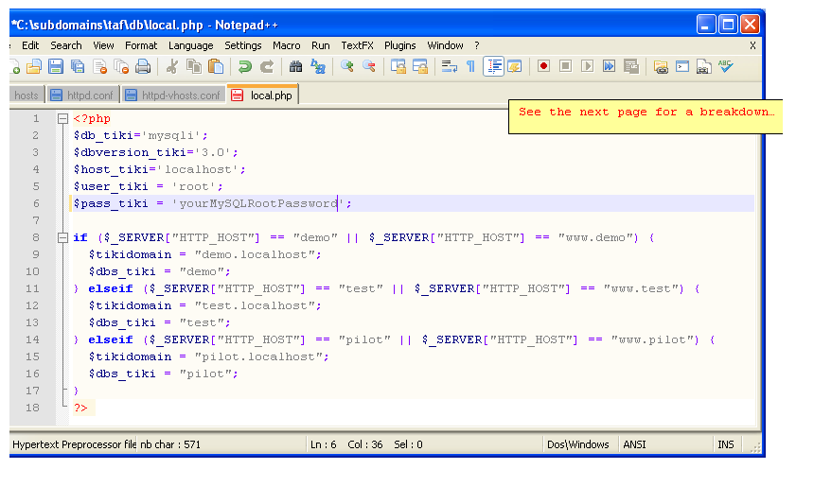Image resolution: width=814 pixels, height=504 pixels.
Task: Open a file with the toolbar Open icon
Action: pos(34,66)
